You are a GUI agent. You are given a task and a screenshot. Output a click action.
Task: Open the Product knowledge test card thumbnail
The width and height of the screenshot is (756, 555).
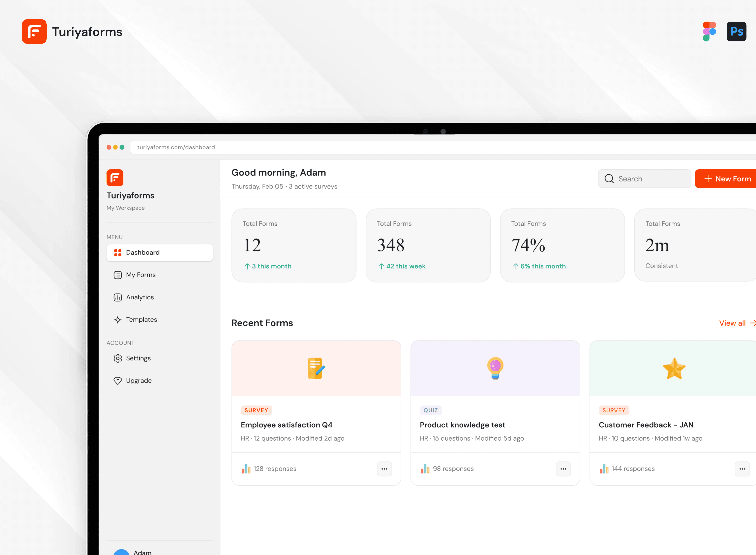[x=495, y=369]
